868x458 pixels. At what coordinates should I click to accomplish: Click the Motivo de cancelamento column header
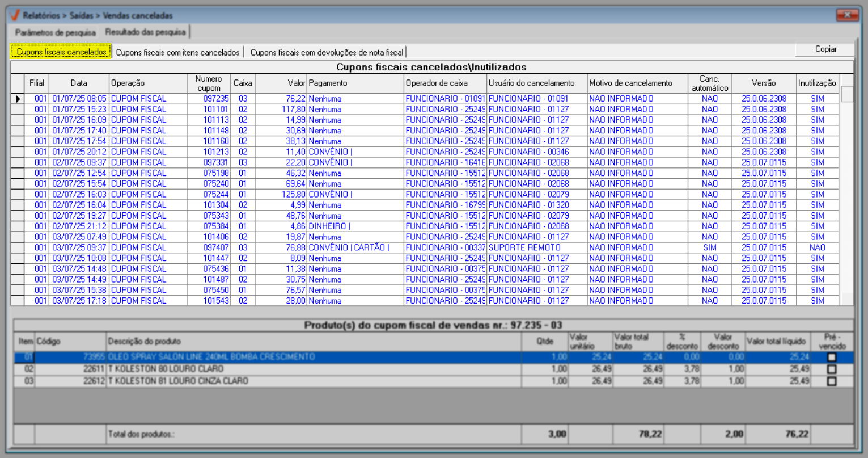point(630,83)
